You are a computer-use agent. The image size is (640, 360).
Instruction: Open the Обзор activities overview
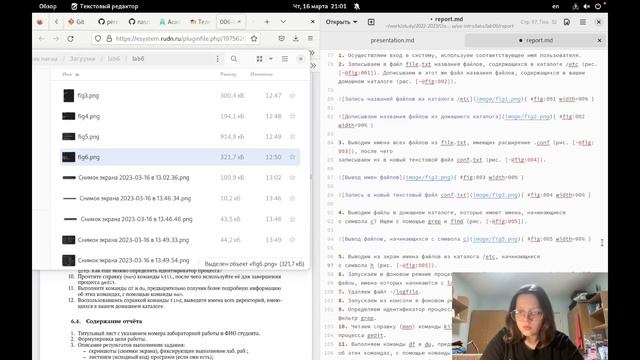click(48, 7)
